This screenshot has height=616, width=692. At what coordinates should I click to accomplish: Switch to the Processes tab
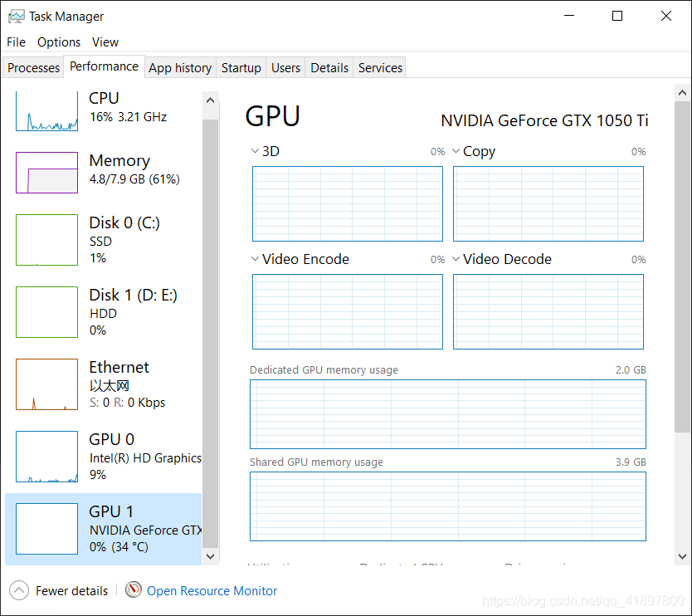(x=33, y=67)
